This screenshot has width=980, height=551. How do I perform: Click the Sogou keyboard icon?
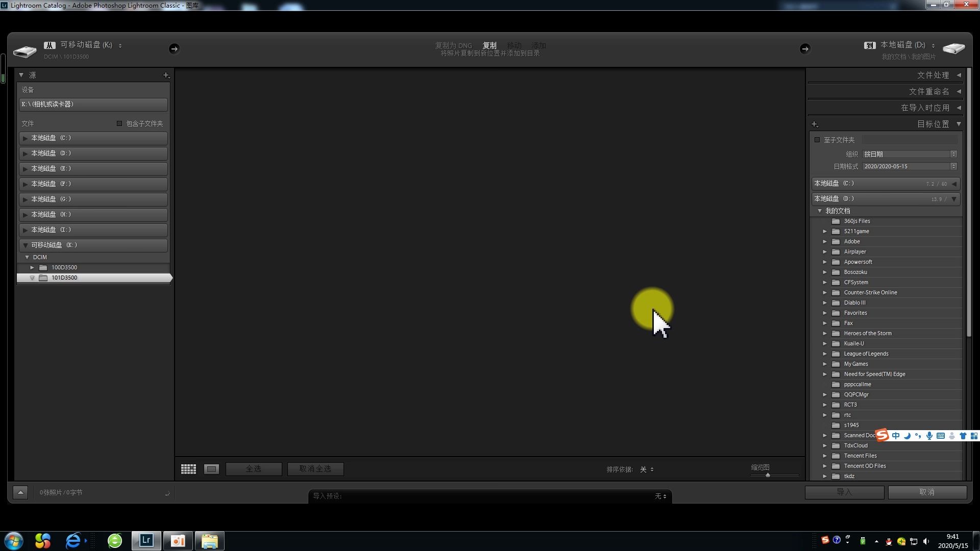point(941,436)
